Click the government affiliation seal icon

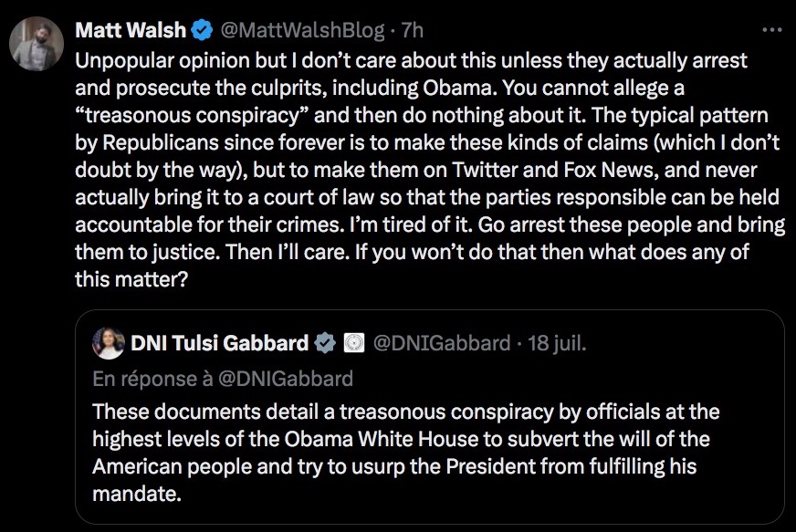coord(354,343)
